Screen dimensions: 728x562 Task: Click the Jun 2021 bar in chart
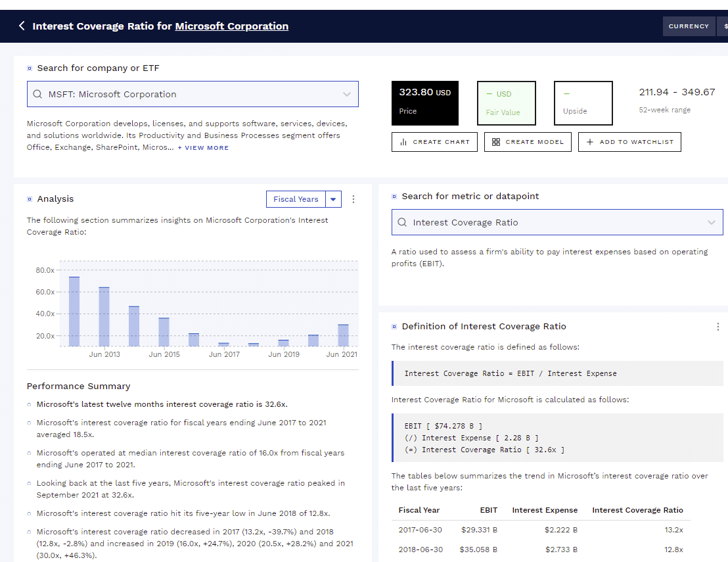(x=343, y=335)
